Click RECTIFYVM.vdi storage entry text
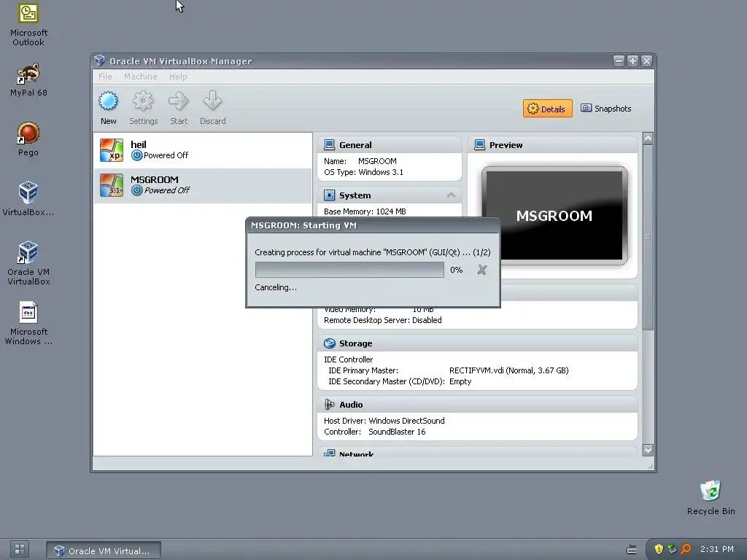Viewport: 747px width, 560px height. tap(508, 370)
